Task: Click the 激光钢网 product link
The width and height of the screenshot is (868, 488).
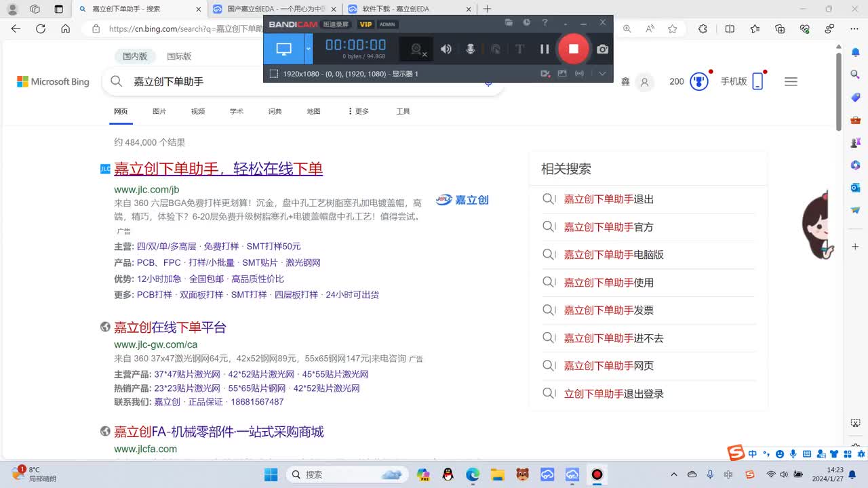Action: pos(303,262)
